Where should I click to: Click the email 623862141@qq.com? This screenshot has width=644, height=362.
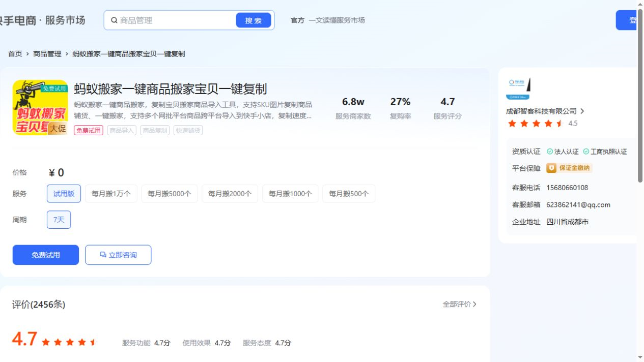[x=578, y=205]
